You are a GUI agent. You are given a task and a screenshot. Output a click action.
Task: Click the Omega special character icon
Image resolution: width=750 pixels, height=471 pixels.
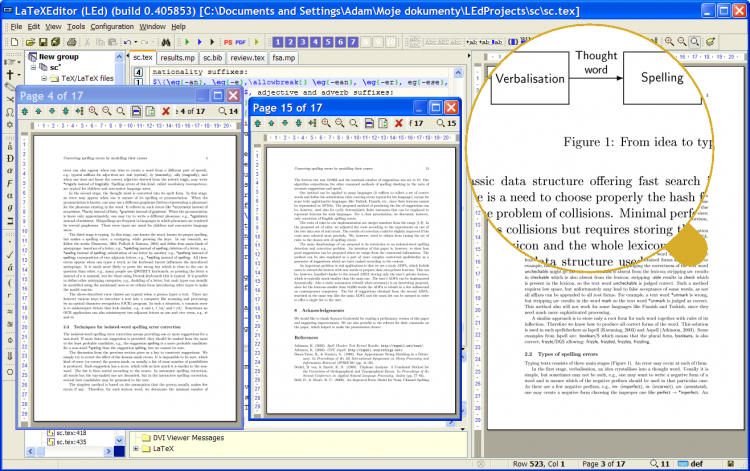[x=10, y=112]
